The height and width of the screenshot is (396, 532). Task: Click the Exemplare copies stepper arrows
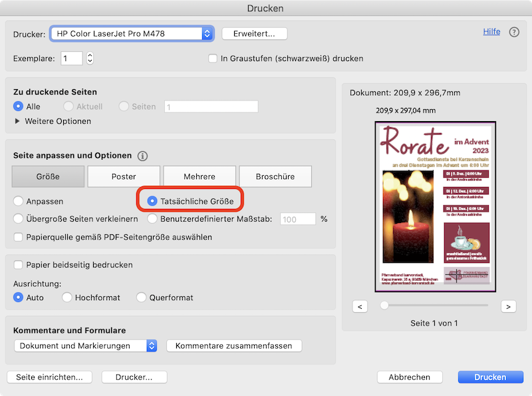coord(90,59)
